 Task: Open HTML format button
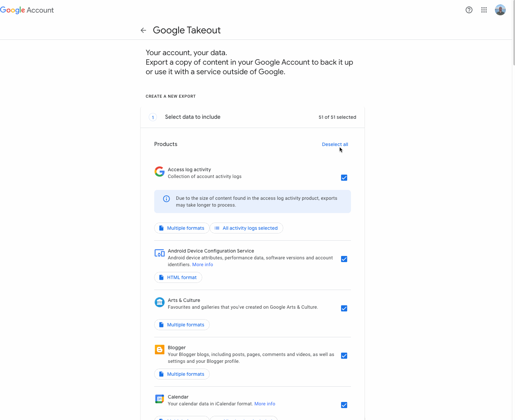click(178, 277)
